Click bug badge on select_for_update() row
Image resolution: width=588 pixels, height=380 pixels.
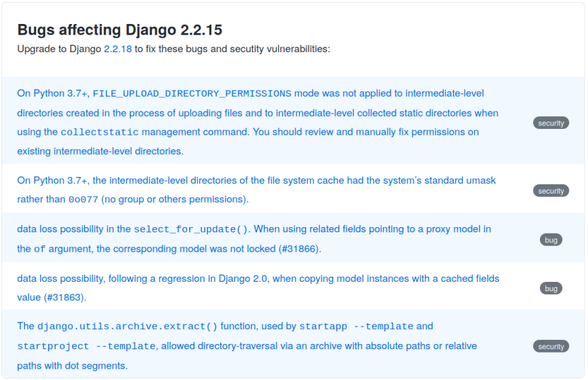point(551,240)
